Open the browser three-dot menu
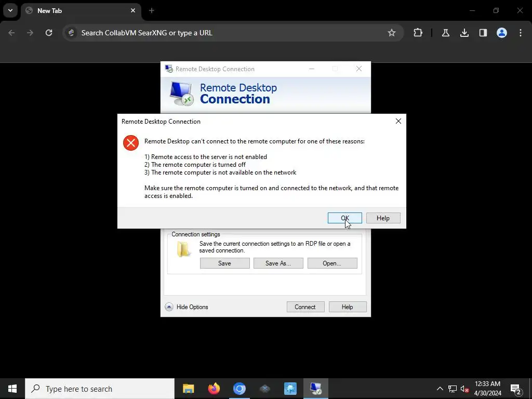The image size is (532, 399). pos(521,33)
